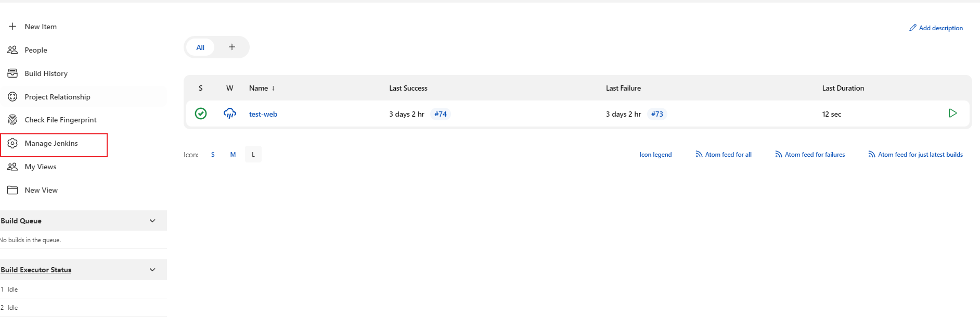Open last successful build #74
980x327 pixels.
(x=440, y=114)
